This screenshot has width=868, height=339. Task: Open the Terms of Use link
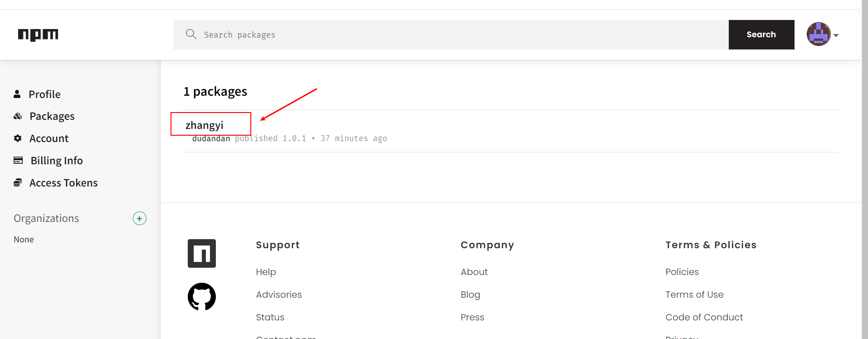[694, 295]
